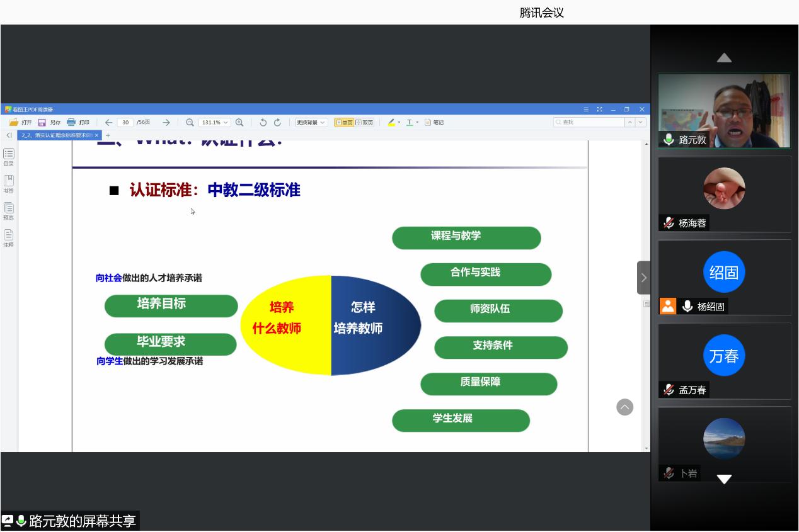Viewport: 799px width, 532px height.
Task: Click the 打开 open file button
Action: tap(20, 123)
